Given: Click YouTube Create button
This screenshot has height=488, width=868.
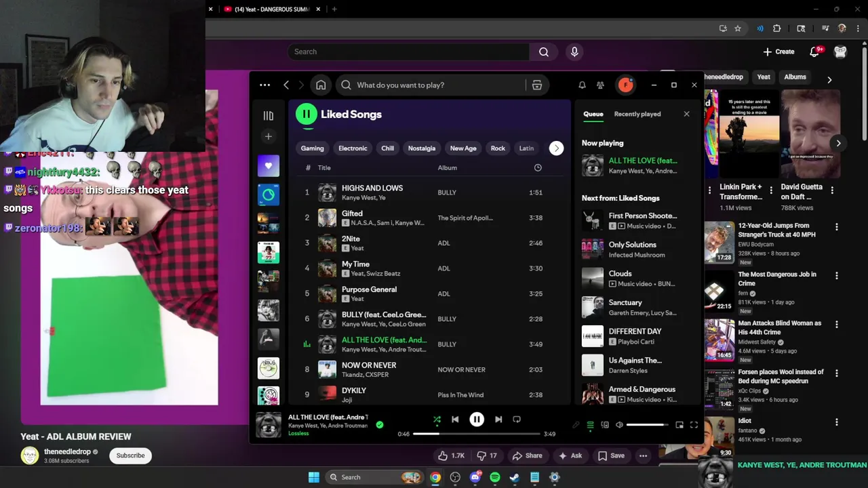Looking at the screenshot, I should [778, 52].
